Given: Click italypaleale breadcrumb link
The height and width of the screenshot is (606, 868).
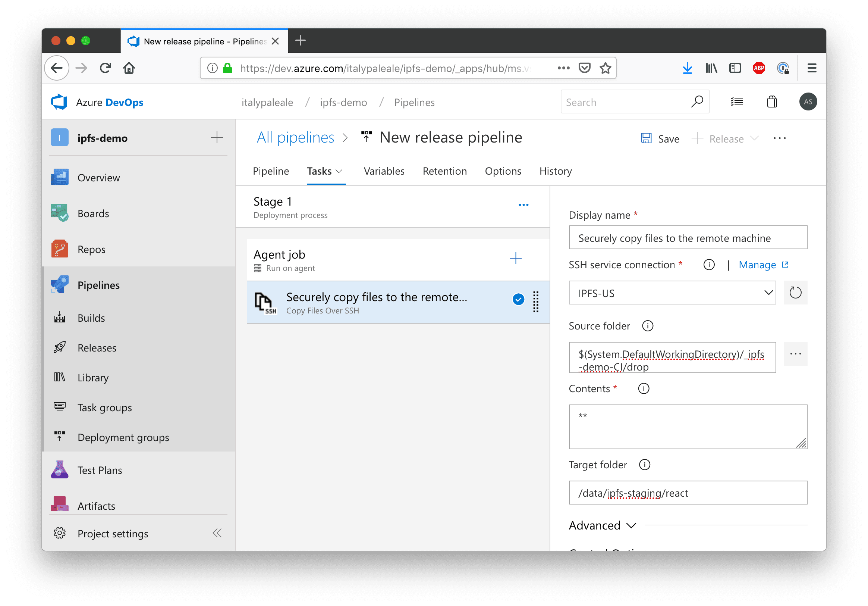Looking at the screenshot, I should (267, 103).
